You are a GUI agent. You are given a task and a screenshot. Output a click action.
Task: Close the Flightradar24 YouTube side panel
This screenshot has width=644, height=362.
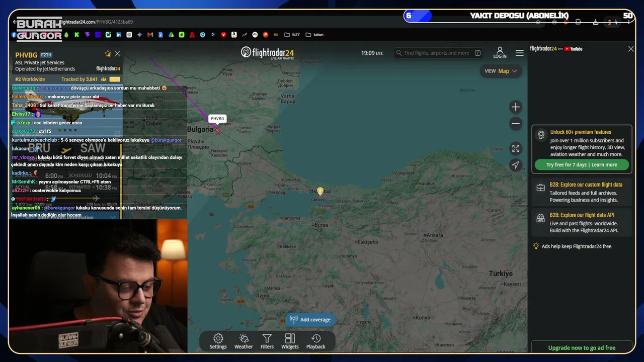(x=631, y=49)
